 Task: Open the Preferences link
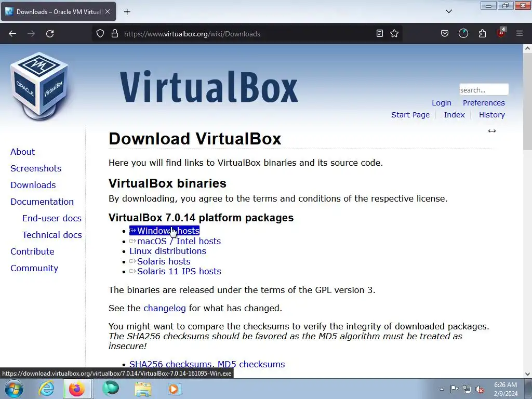click(484, 103)
